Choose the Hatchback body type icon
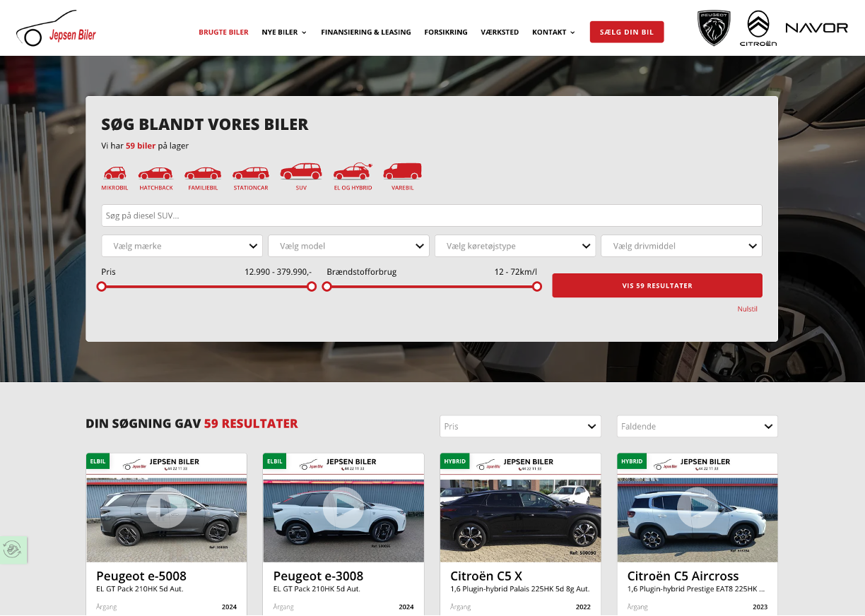This screenshot has height=616, width=865. [155, 173]
